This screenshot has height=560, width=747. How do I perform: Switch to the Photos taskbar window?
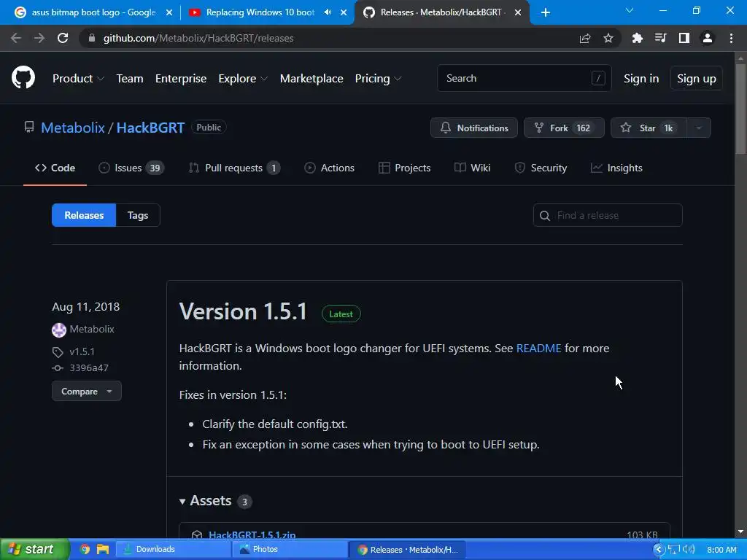[x=290, y=550]
